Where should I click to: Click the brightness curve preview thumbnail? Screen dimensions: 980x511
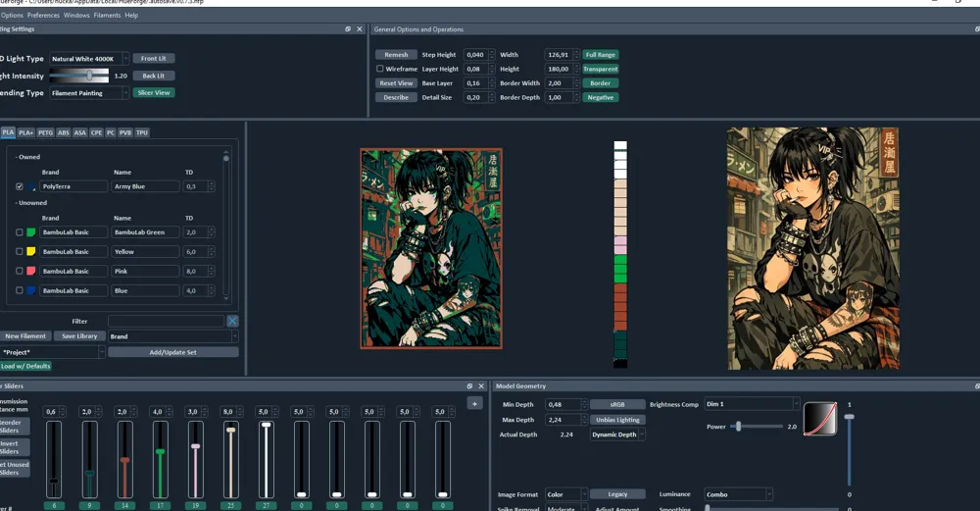820,419
